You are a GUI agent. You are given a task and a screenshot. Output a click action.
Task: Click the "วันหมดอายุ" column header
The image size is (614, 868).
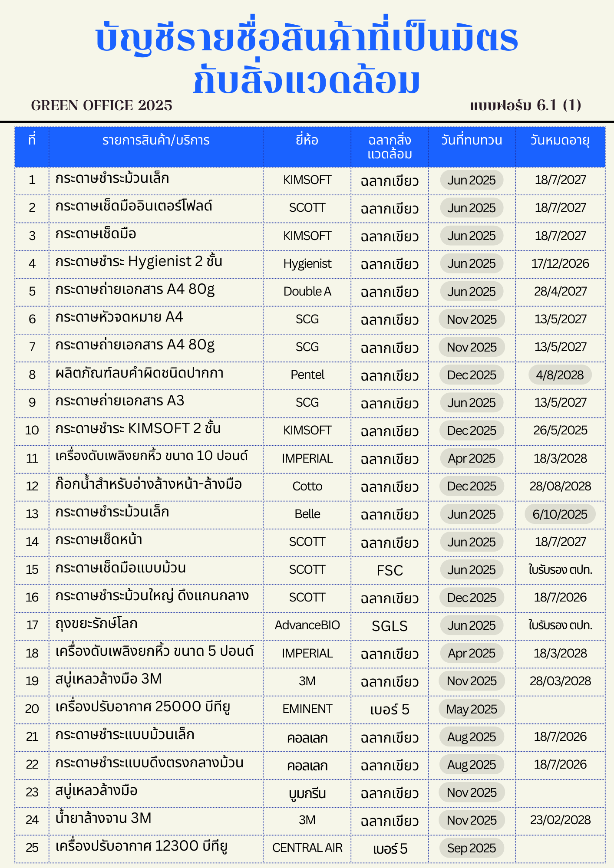click(560, 140)
